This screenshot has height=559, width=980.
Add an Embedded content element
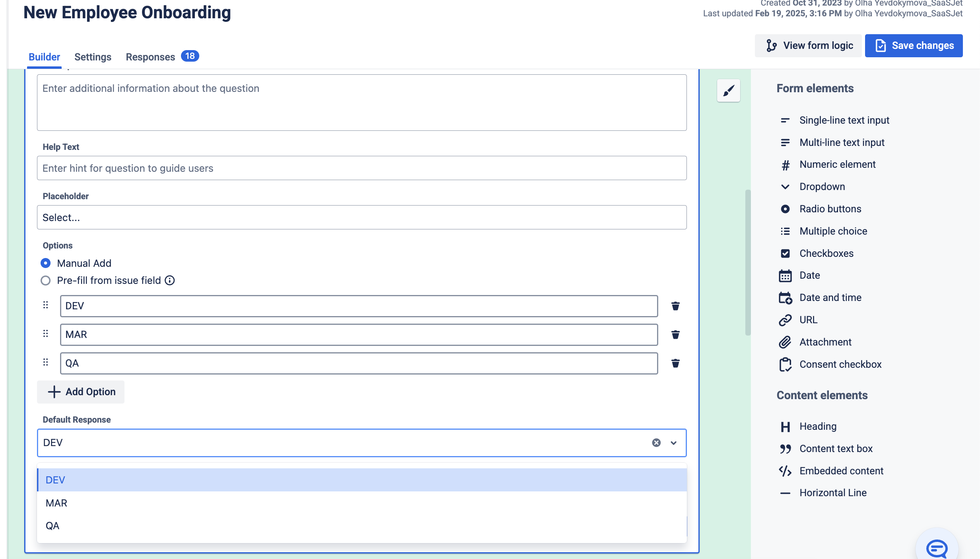click(831, 471)
